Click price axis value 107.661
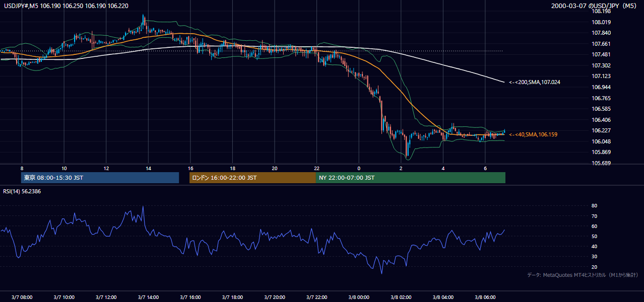 pyautogui.click(x=602, y=44)
